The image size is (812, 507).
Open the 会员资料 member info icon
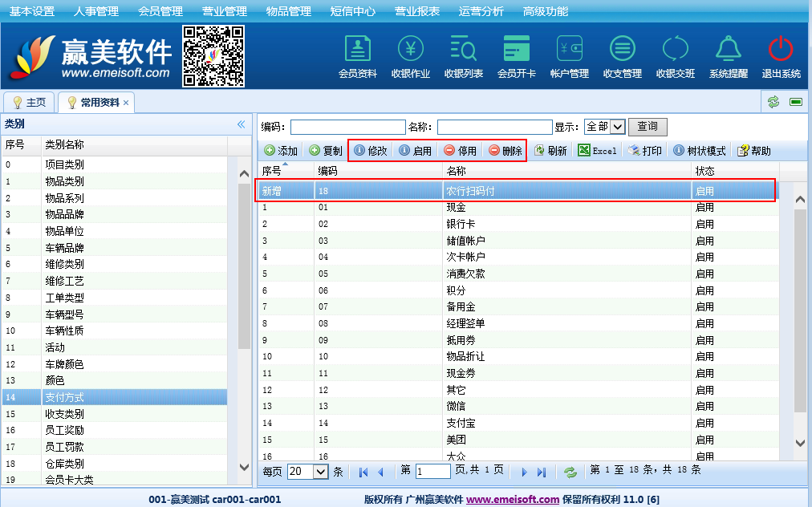click(x=357, y=50)
